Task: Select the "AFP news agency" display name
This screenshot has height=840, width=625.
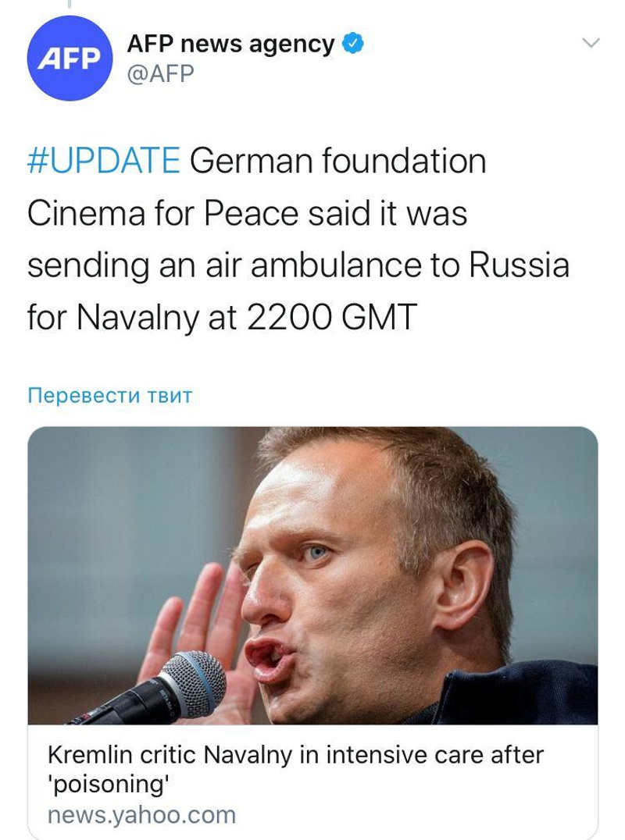Action: point(230,44)
